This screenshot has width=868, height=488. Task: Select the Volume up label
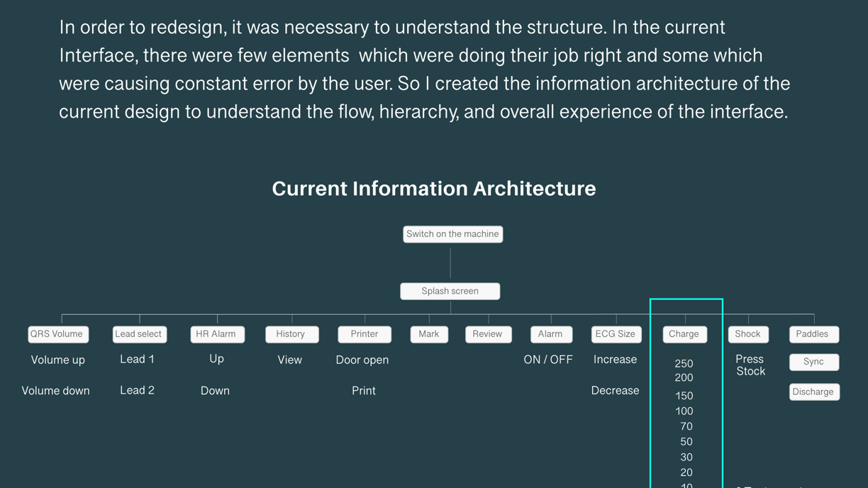click(x=58, y=360)
